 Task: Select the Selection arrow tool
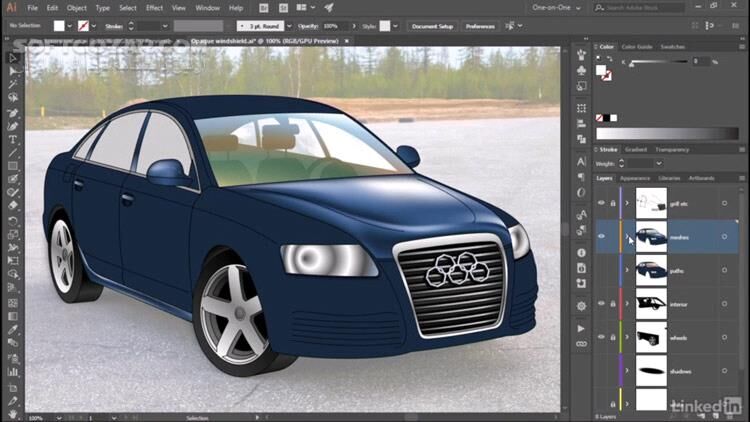coord(13,57)
